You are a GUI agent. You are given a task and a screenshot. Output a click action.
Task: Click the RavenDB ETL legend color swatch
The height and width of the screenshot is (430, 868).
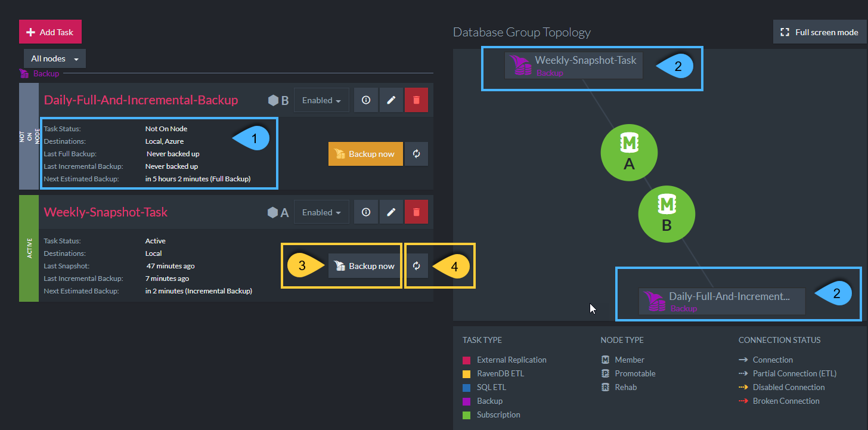click(467, 373)
